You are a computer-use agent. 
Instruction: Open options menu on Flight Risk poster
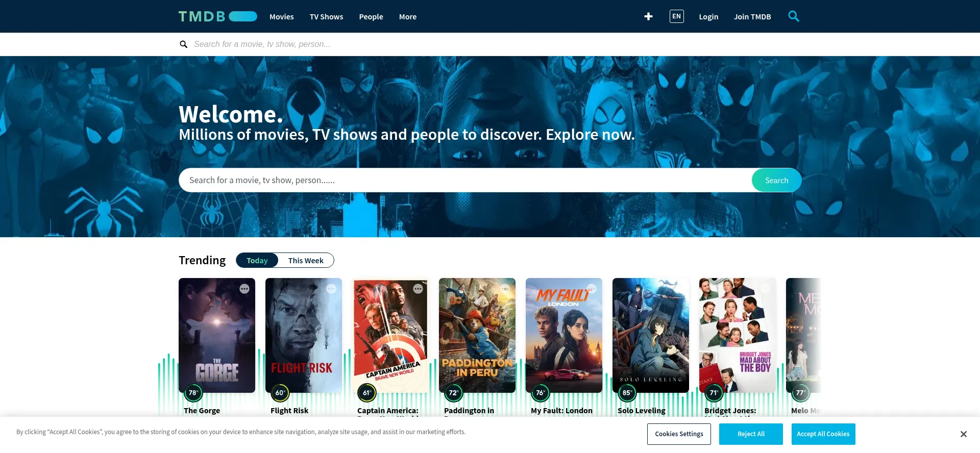click(331, 289)
